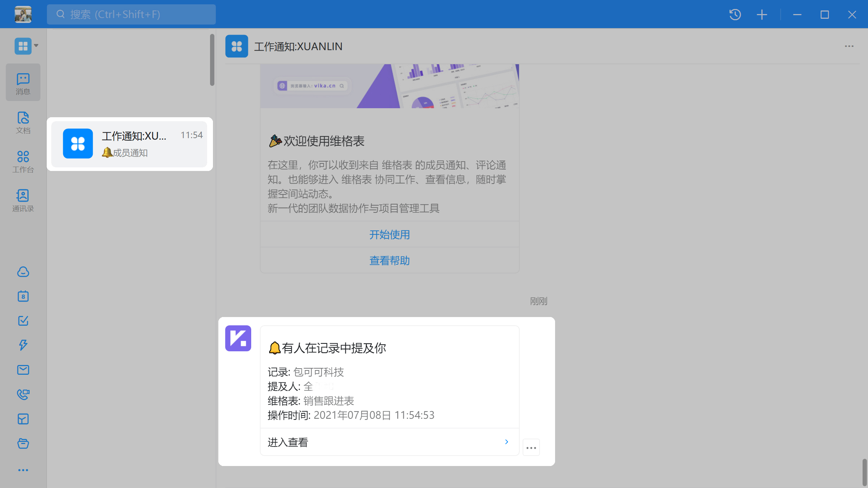The image size is (868, 488).
Task: Select the 工作通知:XU... conversation in the list
Action: click(x=130, y=144)
